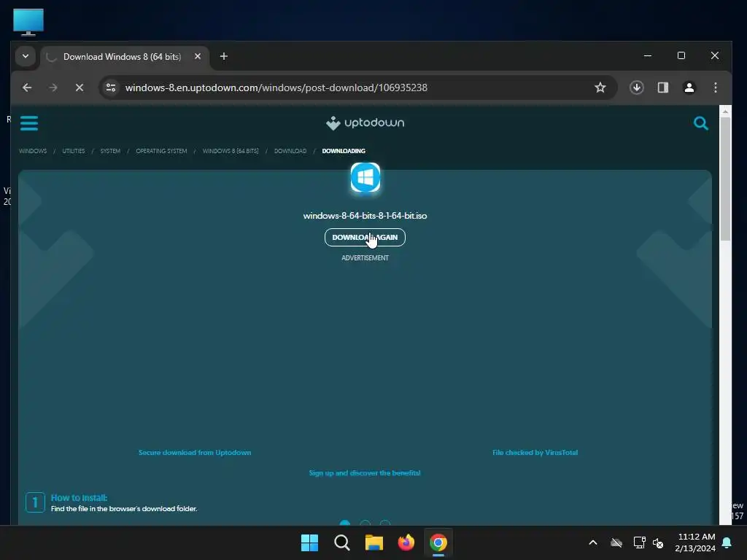The width and height of the screenshot is (747, 560).
Task: Click the DOWNLOAD AGAIN button
Action: tap(365, 237)
